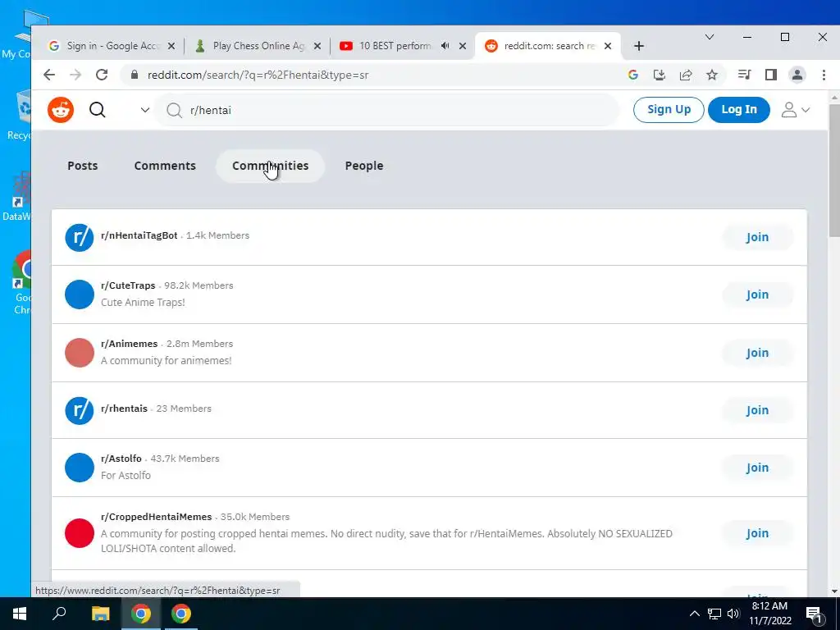
Task: Switch to the Comments tab
Action: [x=165, y=166]
